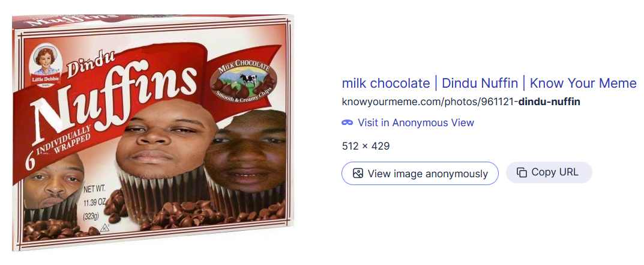Select 'Visit in Anonymous View' link
Image resolution: width=644 pixels, height=265 pixels.
[x=416, y=123]
